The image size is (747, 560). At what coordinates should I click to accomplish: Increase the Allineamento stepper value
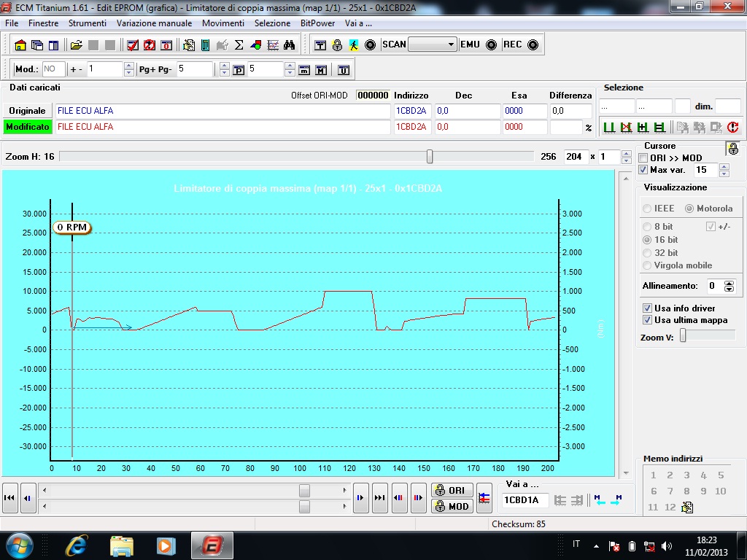(729, 284)
